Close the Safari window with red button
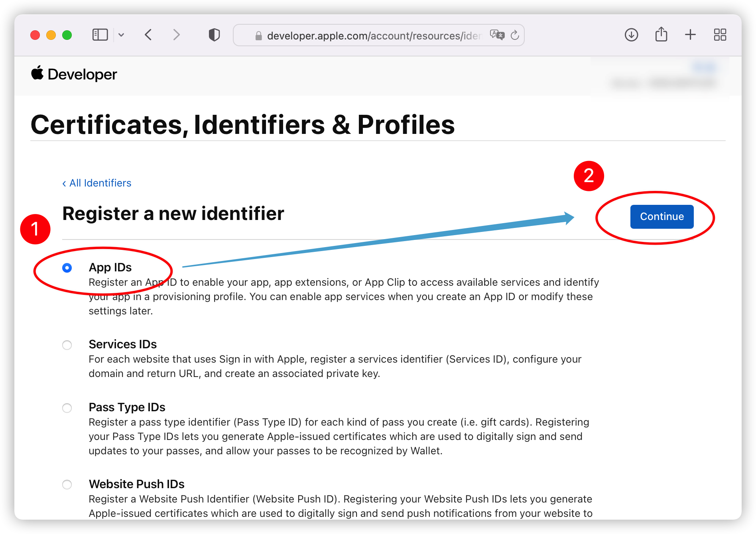Viewport: 756px width, 534px height. 35,35
